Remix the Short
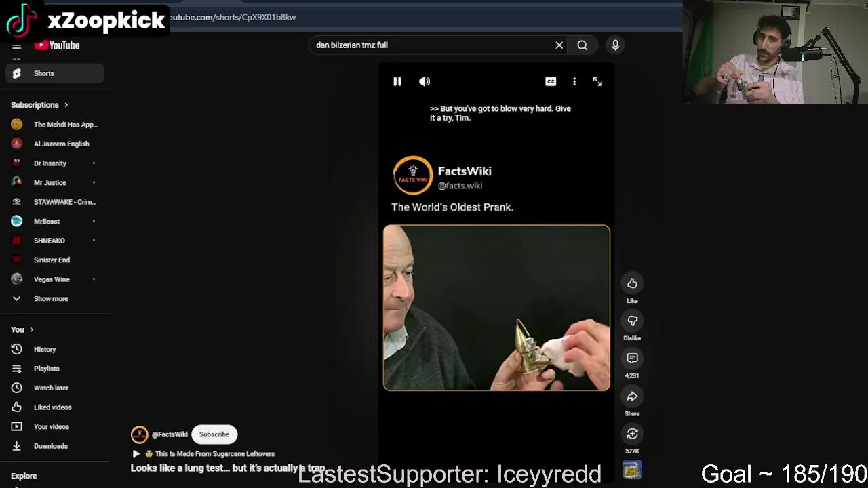868x488 pixels. pos(632,434)
